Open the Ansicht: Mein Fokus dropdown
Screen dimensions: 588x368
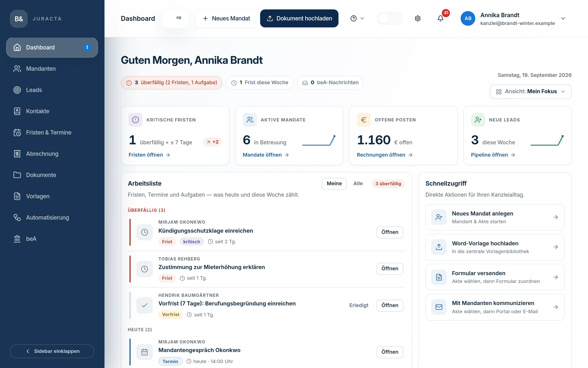531,92
